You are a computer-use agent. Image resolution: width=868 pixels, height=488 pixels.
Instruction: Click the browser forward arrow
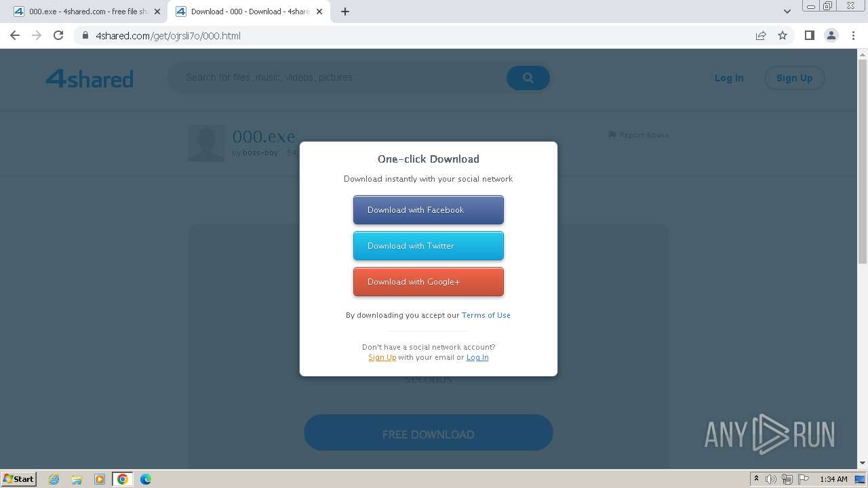point(37,35)
